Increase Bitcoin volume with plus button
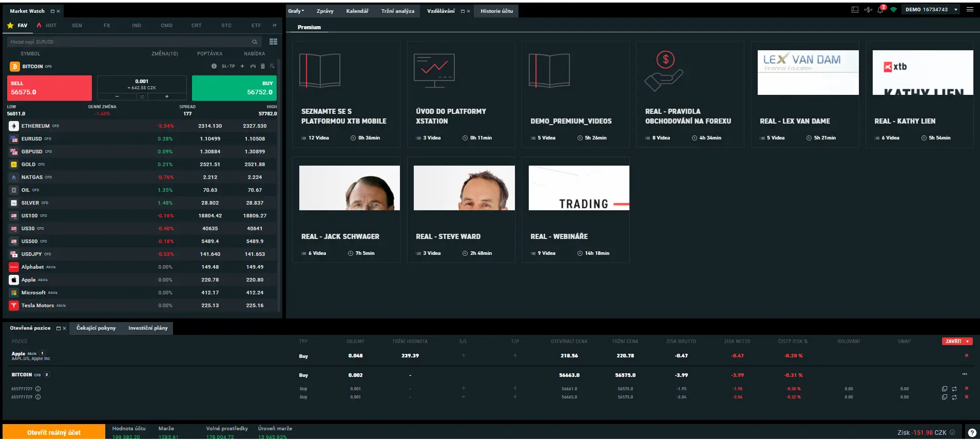980x441 pixels. [167, 96]
